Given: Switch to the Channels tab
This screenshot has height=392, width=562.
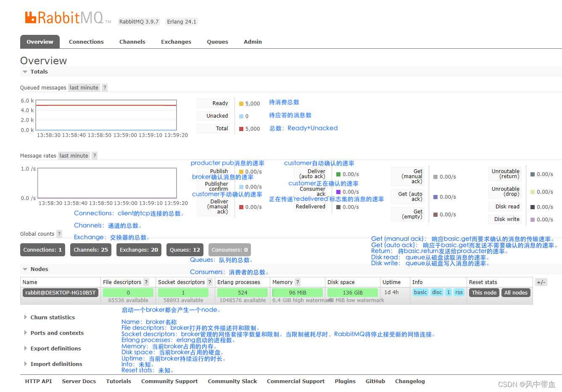Looking at the screenshot, I should click(x=132, y=42).
